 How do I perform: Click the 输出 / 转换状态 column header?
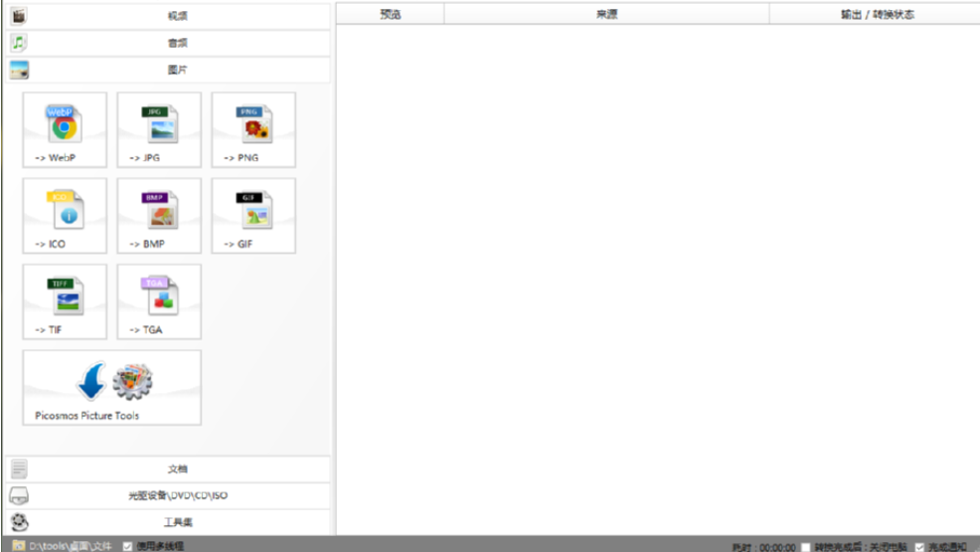click(875, 14)
